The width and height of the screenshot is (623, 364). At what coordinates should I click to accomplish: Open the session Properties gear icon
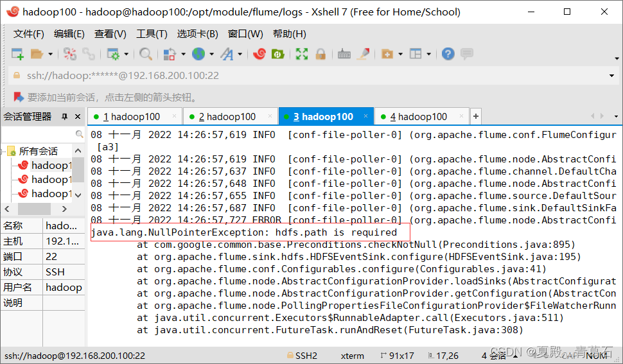click(x=113, y=54)
